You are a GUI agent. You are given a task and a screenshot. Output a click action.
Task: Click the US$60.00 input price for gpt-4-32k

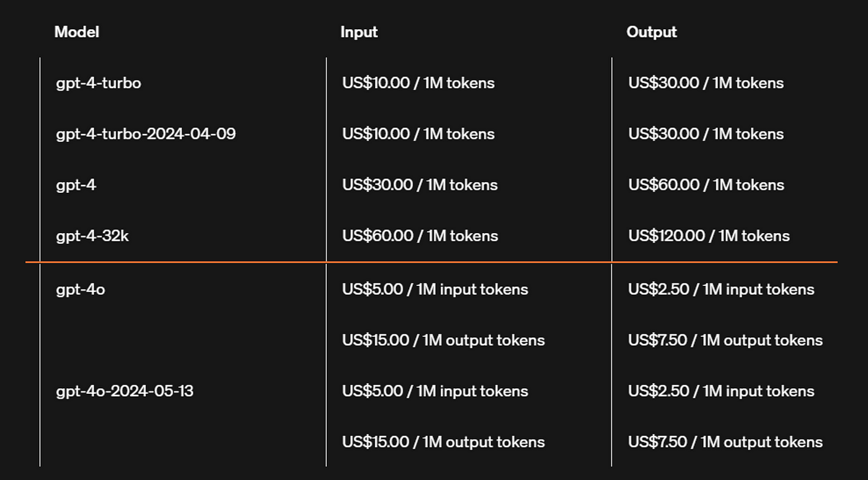[x=420, y=236]
